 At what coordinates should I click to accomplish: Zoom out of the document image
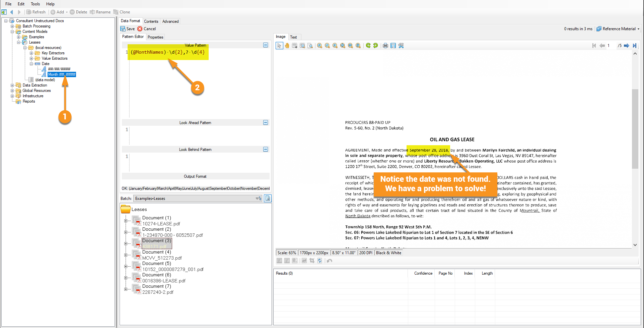[x=328, y=46]
